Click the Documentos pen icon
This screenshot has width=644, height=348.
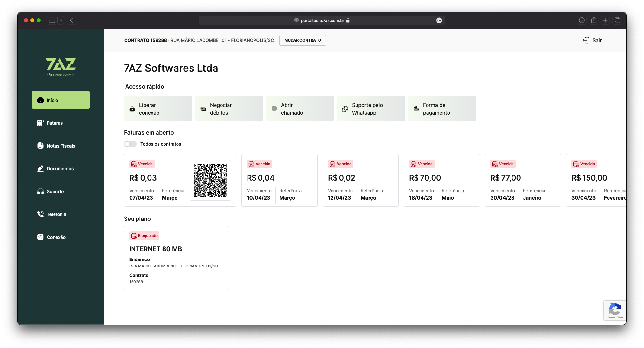[x=40, y=168]
